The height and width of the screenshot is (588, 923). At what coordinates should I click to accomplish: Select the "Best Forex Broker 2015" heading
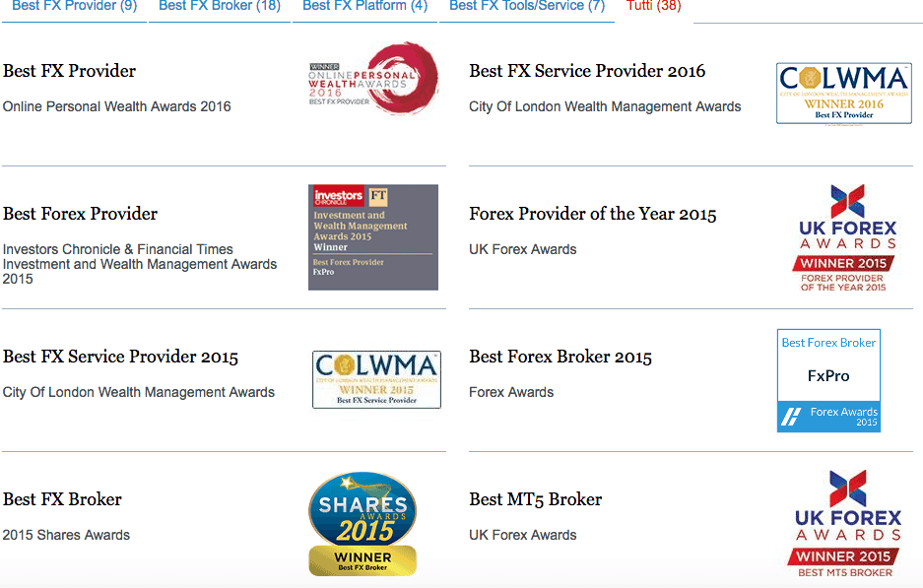point(560,357)
